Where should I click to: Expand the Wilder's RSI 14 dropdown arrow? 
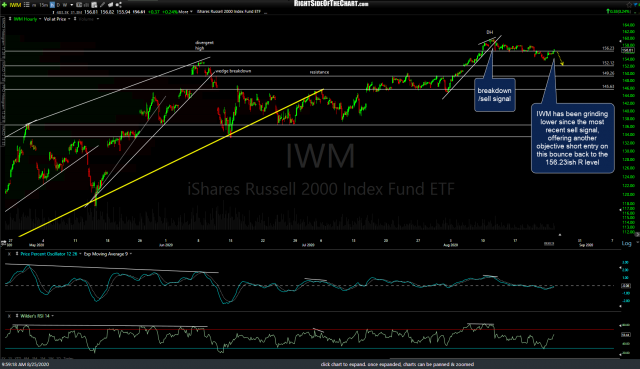(53, 316)
